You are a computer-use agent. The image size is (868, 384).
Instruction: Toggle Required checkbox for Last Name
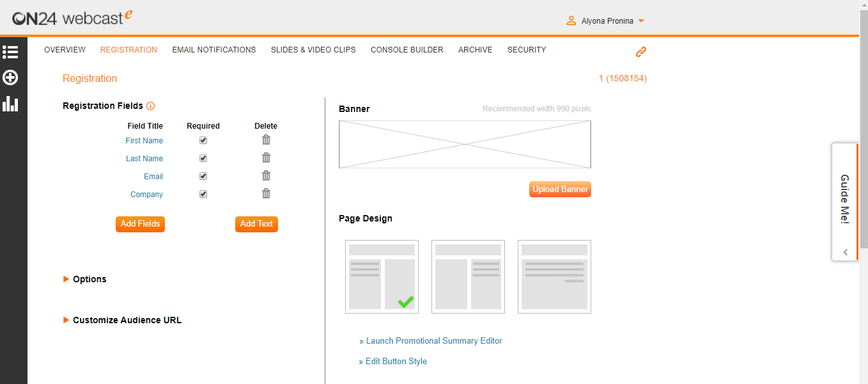click(x=203, y=158)
